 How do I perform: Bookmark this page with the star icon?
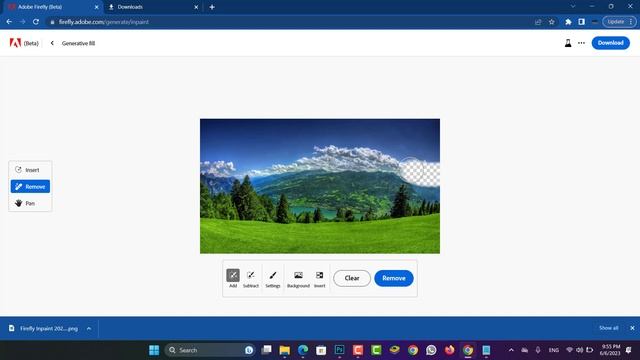point(552,22)
